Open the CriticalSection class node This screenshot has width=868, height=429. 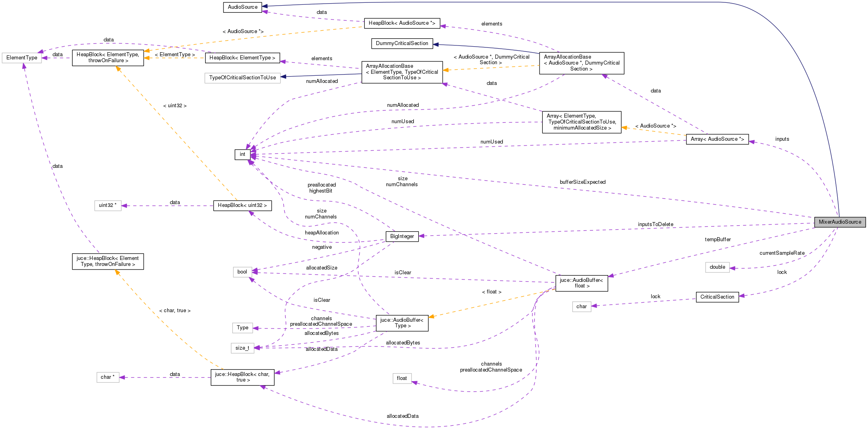pyautogui.click(x=717, y=297)
